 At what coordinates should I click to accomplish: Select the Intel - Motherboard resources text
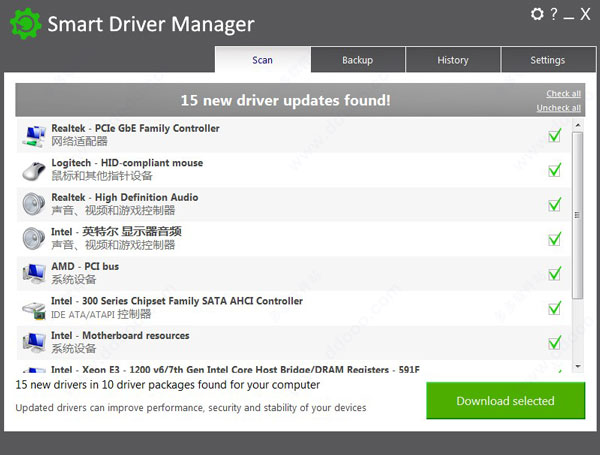click(120, 335)
